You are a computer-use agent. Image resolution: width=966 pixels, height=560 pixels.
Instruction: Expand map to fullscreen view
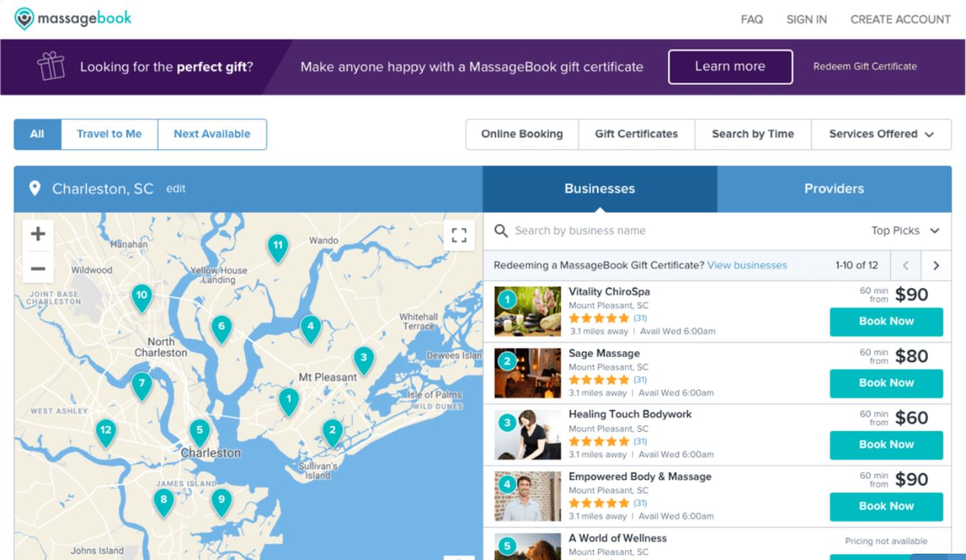click(x=459, y=235)
